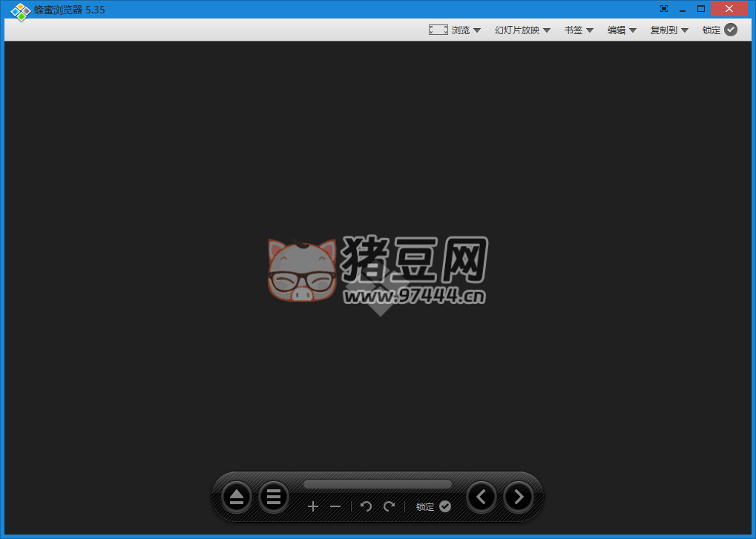The height and width of the screenshot is (539, 756).
Task: Click the fullscreen frame icon beside 浏览
Action: (x=438, y=30)
